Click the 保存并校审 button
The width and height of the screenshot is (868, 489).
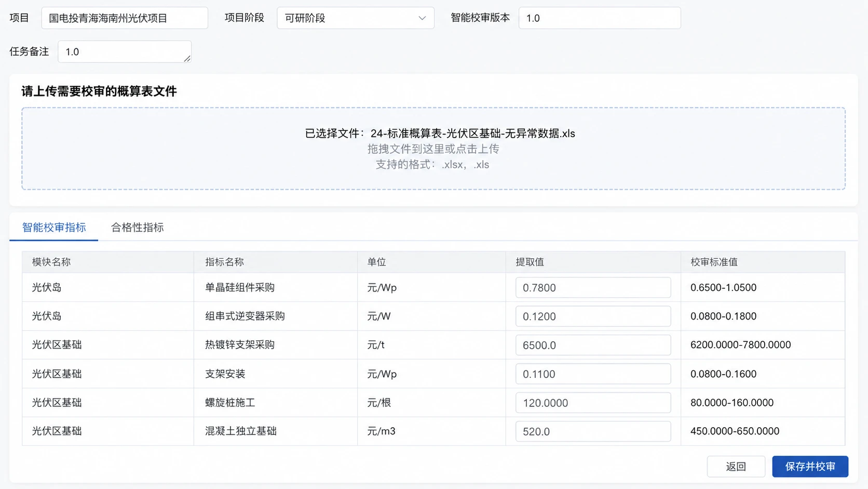pyautogui.click(x=810, y=467)
